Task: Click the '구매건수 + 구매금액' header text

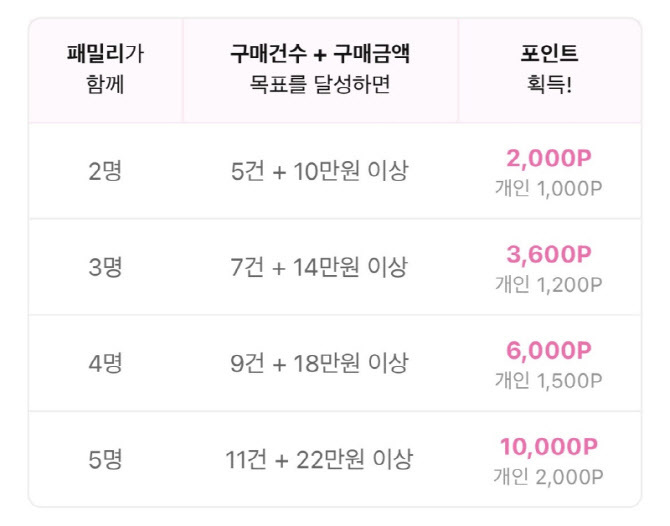Action: pos(320,55)
